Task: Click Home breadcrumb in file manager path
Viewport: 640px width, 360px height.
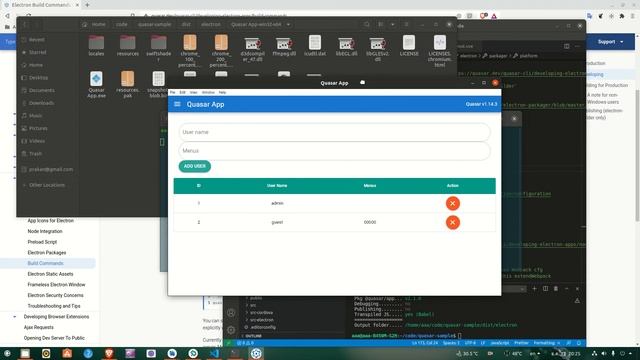Action: [x=95, y=24]
